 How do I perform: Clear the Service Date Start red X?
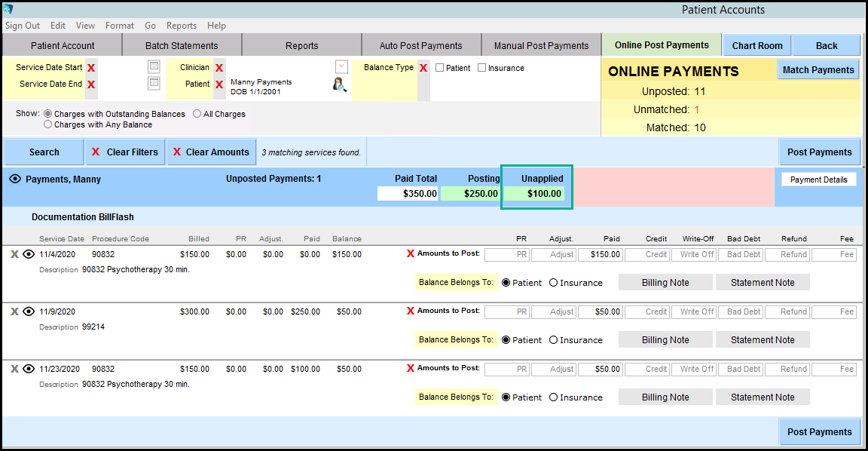pyautogui.click(x=91, y=68)
